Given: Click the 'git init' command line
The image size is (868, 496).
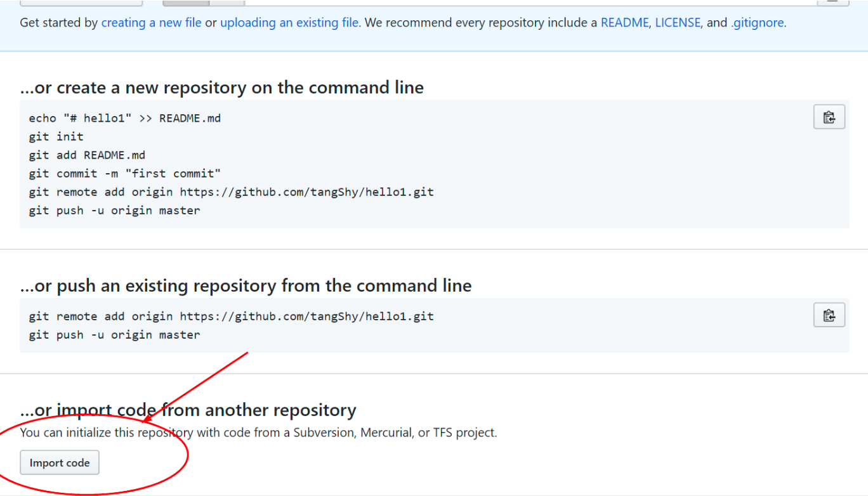Looking at the screenshot, I should coord(56,136).
